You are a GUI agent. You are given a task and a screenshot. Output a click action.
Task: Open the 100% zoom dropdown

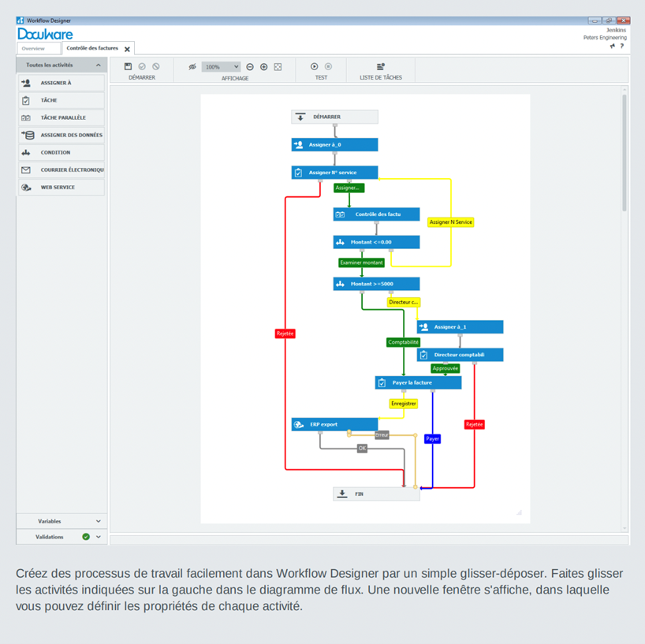click(221, 67)
